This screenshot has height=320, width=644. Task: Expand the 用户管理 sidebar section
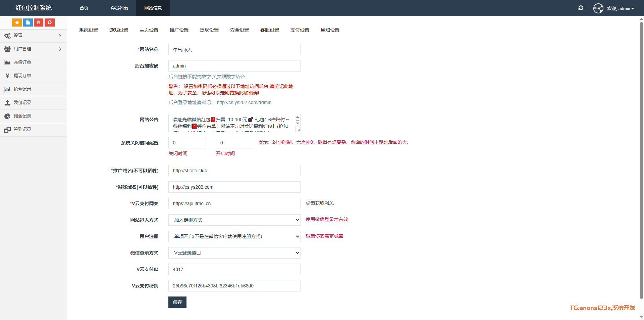(33, 49)
